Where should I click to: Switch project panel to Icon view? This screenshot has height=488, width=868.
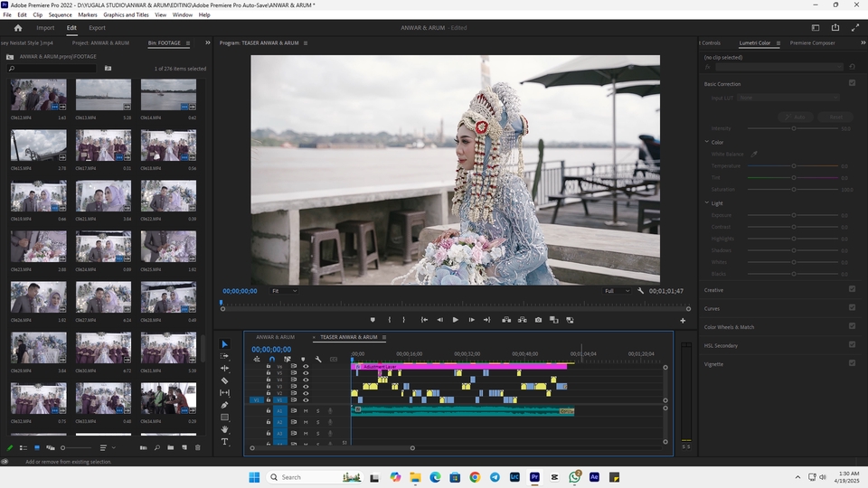37,447
